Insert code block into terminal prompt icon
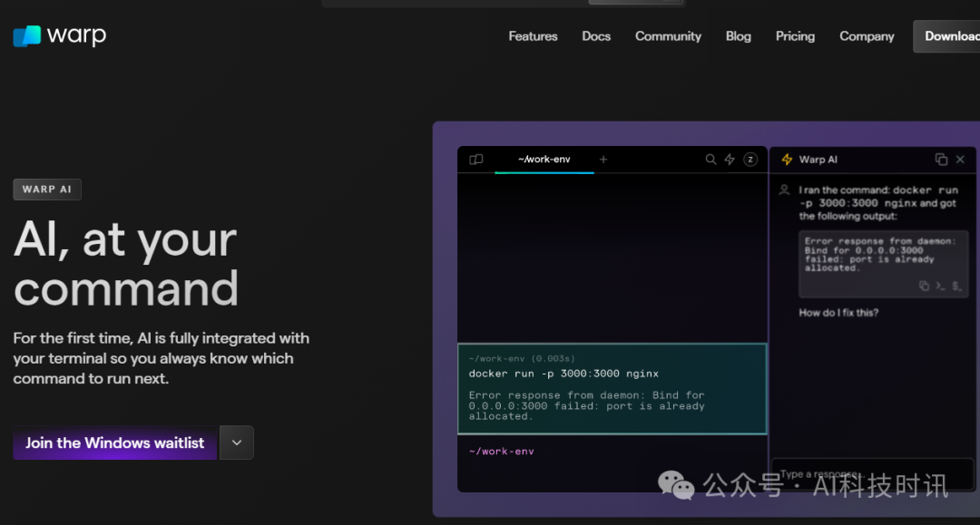The image size is (980, 525). pos(940,286)
